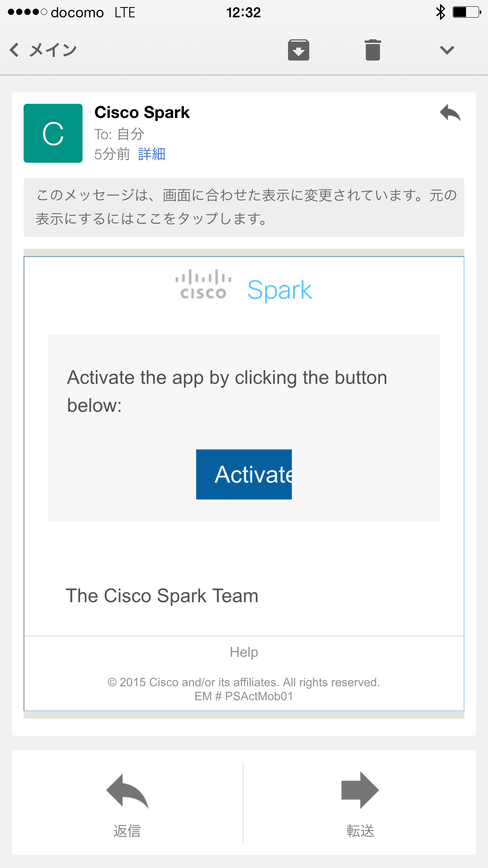488x868 pixels.
Task: Tap the Cisco Spark sender name
Action: click(x=142, y=113)
